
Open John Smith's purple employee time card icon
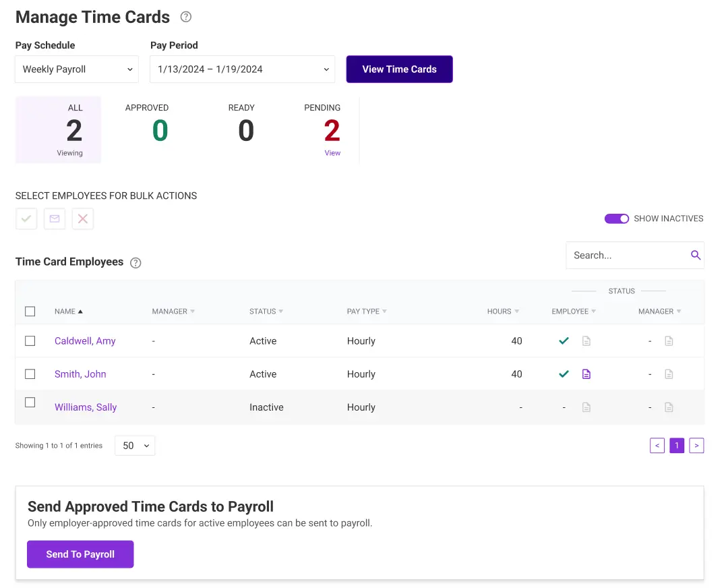(x=586, y=374)
